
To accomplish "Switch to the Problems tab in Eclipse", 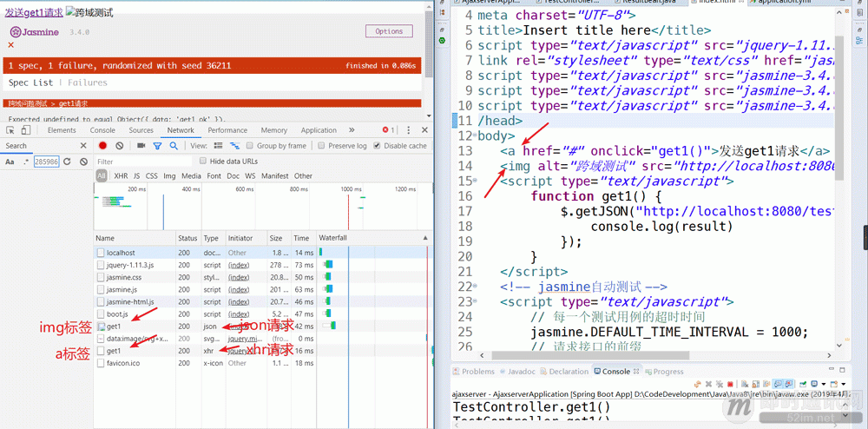I will (474, 372).
